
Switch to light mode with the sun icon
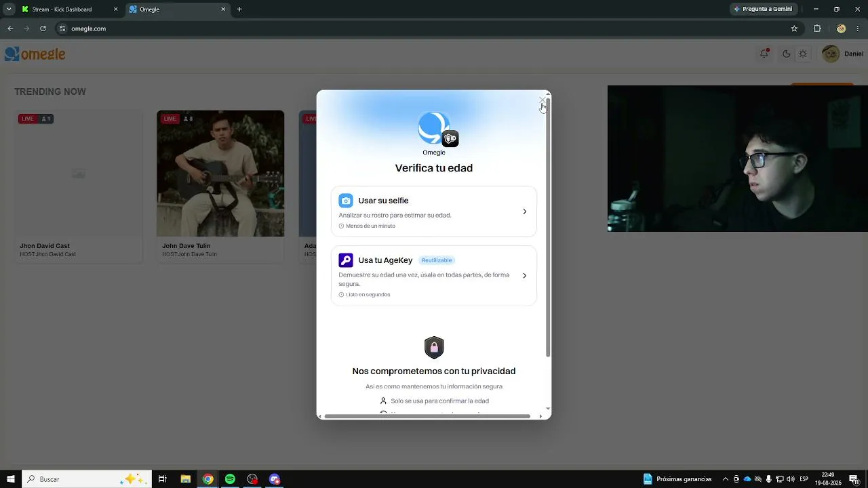coord(803,54)
